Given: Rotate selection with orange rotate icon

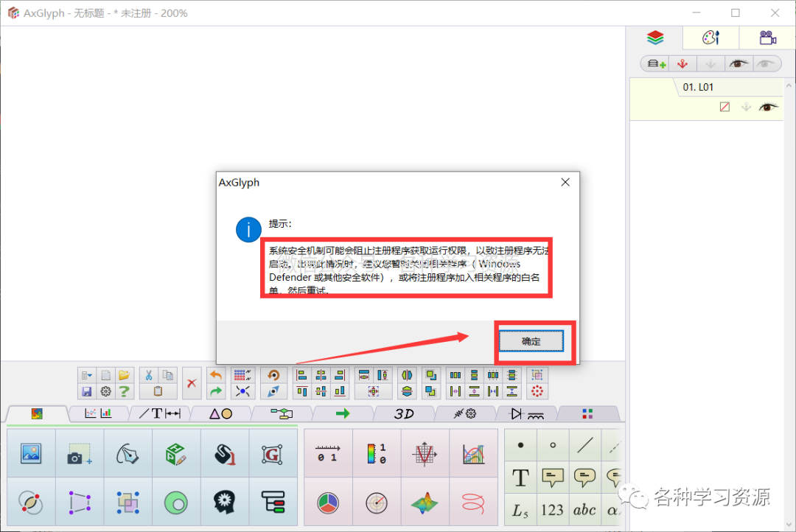Looking at the screenshot, I should [x=273, y=376].
